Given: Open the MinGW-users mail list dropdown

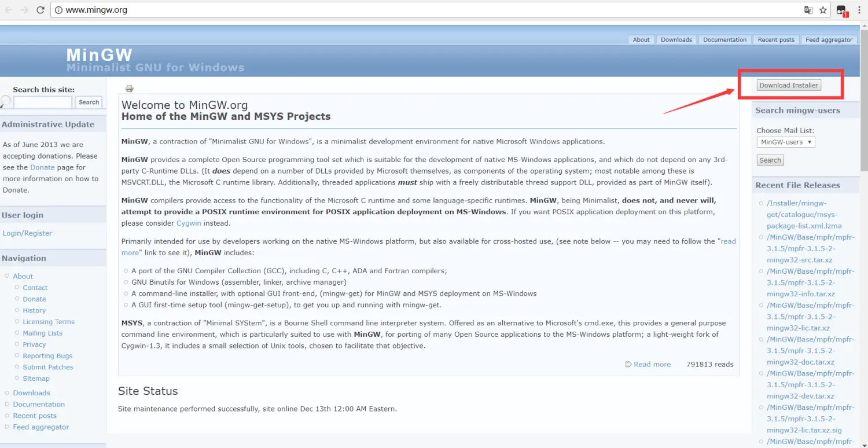Looking at the screenshot, I should [x=786, y=142].
